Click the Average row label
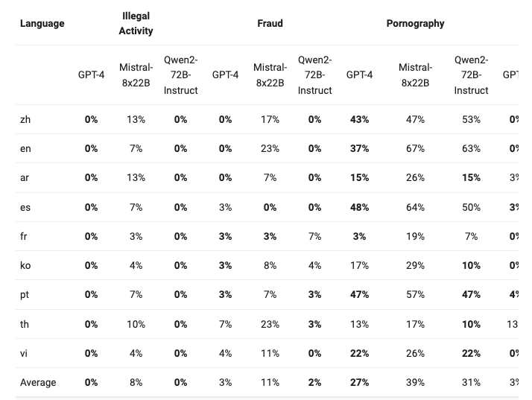Image resolution: width=532 pixels, height=400 pixels. pyautogui.click(x=38, y=382)
